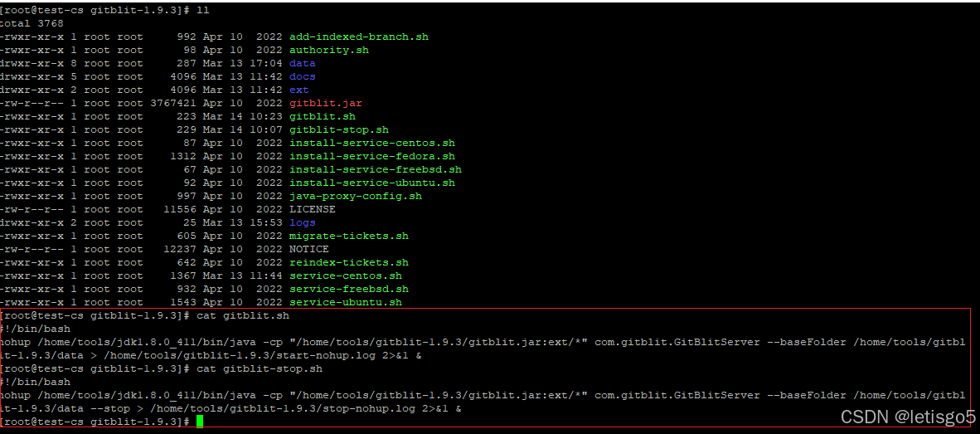Select the LICENSE file name
Screen dimensions: 980x434
312,209
